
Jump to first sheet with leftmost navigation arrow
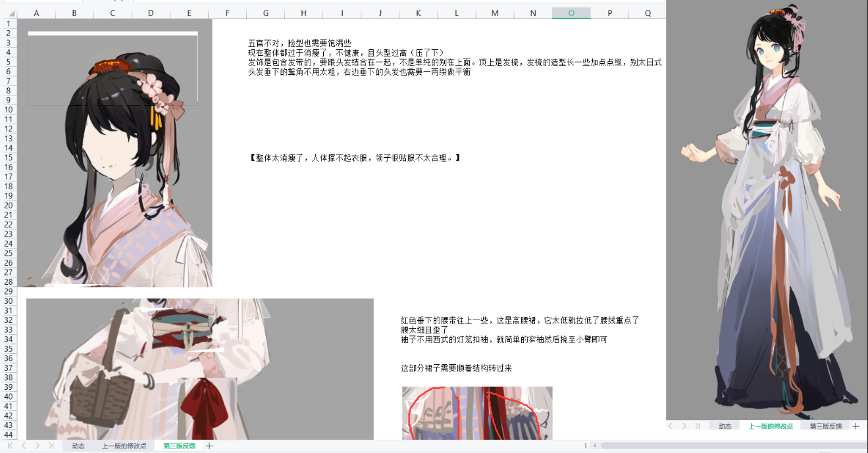click(x=10, y=446)
